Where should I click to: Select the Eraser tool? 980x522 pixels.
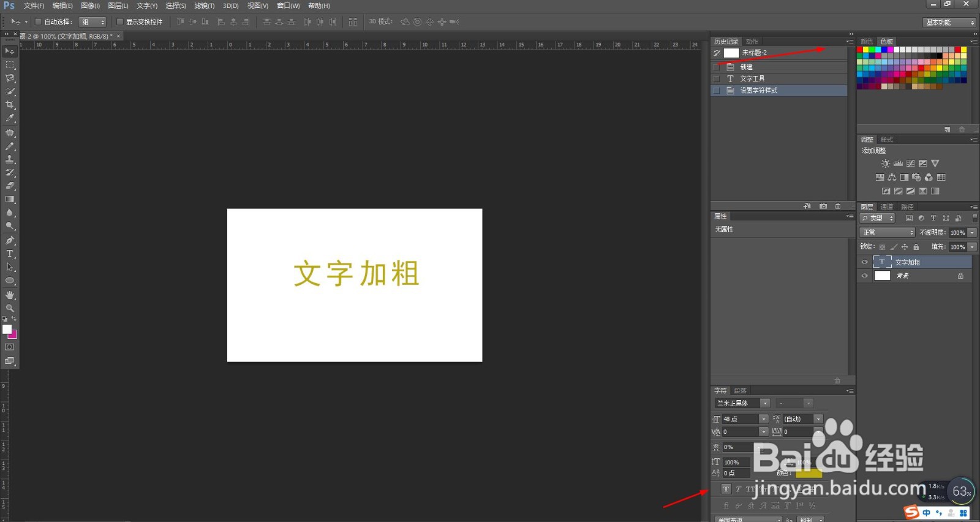click(x=10, y=186)
